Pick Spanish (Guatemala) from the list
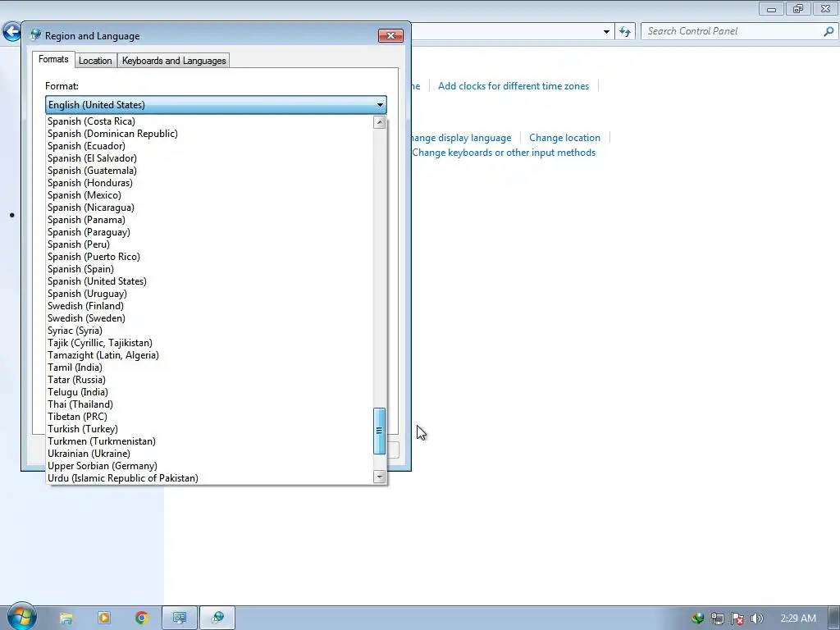The image size is (840, 630). (x=209, y=171)
